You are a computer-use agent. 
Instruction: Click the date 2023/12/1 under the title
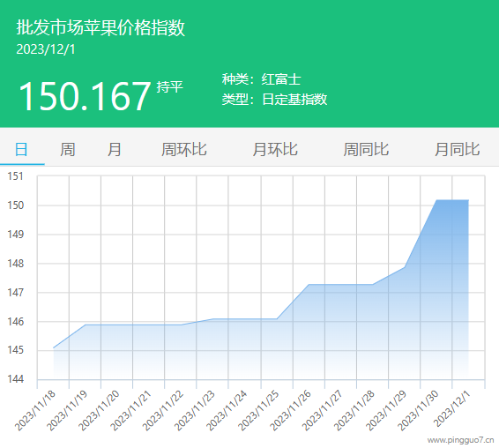(46, 49)
